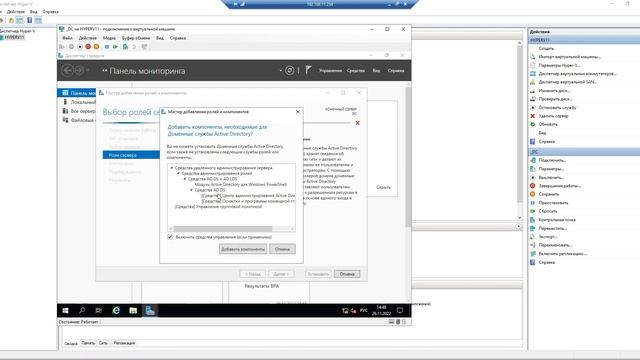
Task: Collapse the 'Средства AD DS' tree node
Action: pos(191,190)
